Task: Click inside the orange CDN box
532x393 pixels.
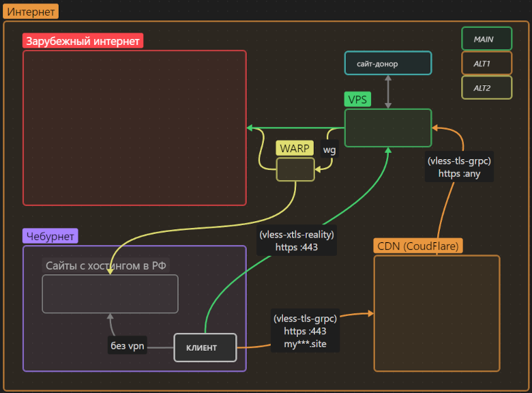Action: [x=437, y=312]
